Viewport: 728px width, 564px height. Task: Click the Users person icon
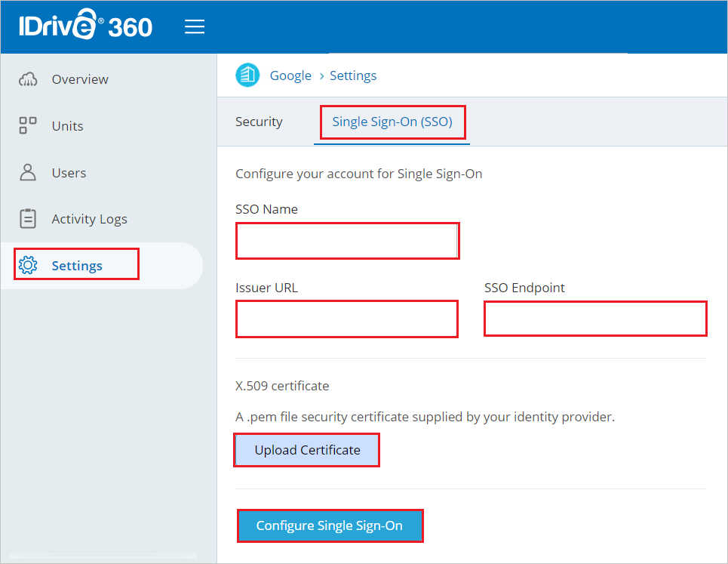coord(28,172)
